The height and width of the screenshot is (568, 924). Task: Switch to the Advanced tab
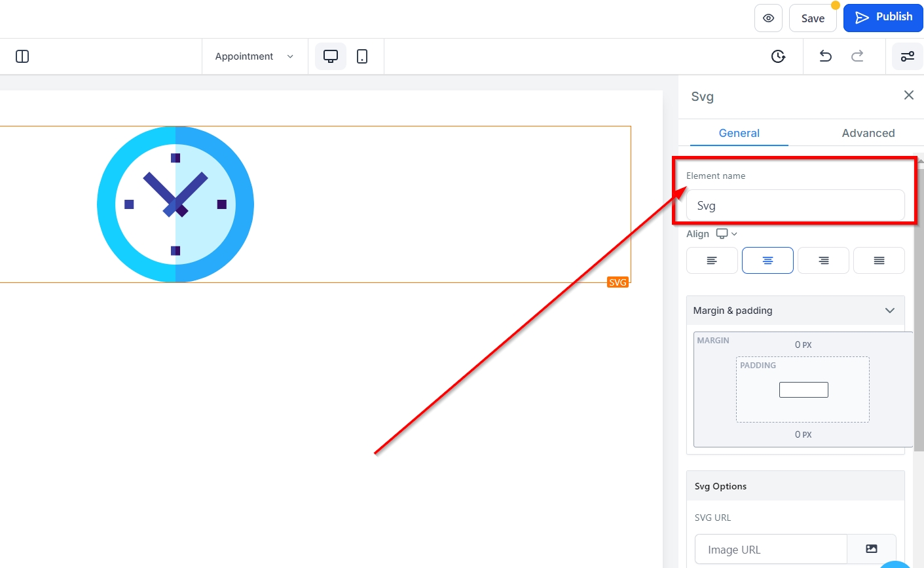pyautogui.click(x=868, y=133)
